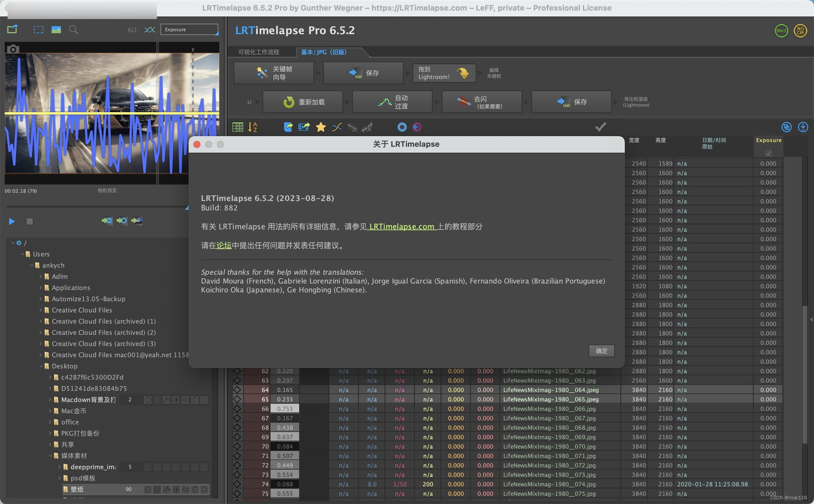Select the Creative Cloud Files folder
The height and width of the screenshot is (504, 814).
coord(82,310)
